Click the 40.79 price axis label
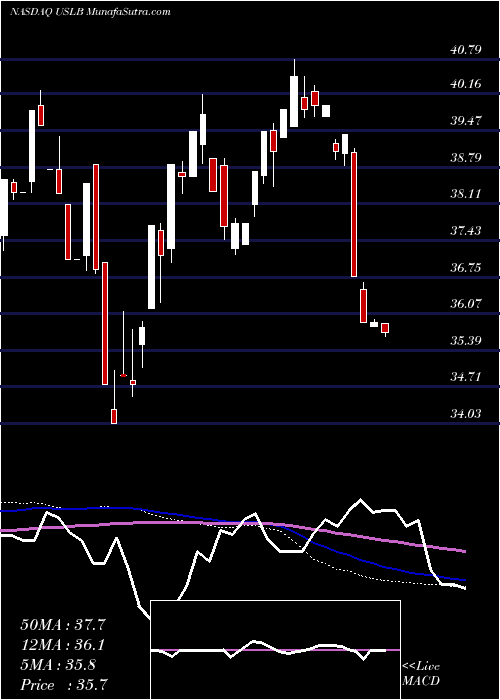 pos(465,49)
